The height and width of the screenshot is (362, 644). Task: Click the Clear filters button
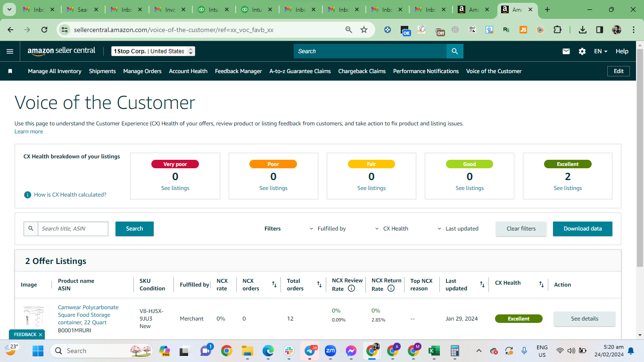(x=521, y=229)
